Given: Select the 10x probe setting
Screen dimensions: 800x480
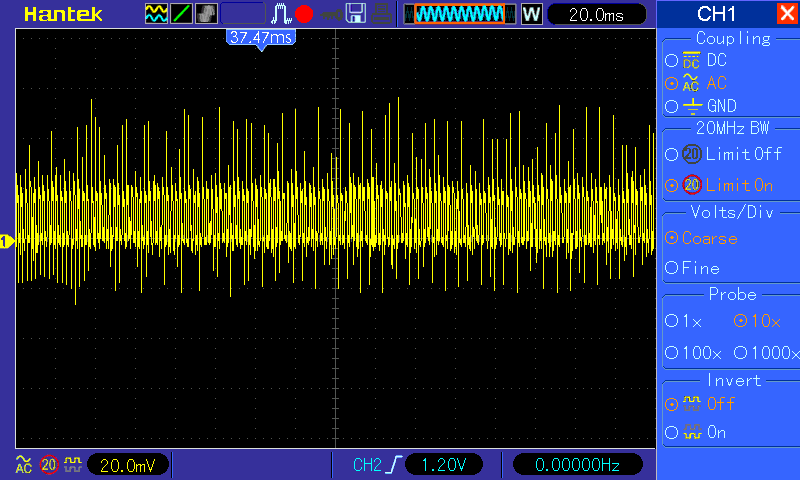Looking at the screenshot, I should [757, 321].
